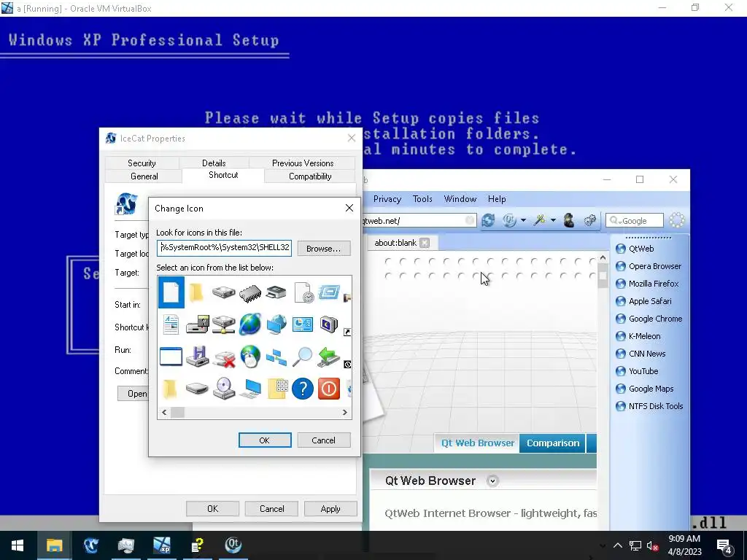Select the memory chip icon
747x560 pixels.
[x=249, y=292]
